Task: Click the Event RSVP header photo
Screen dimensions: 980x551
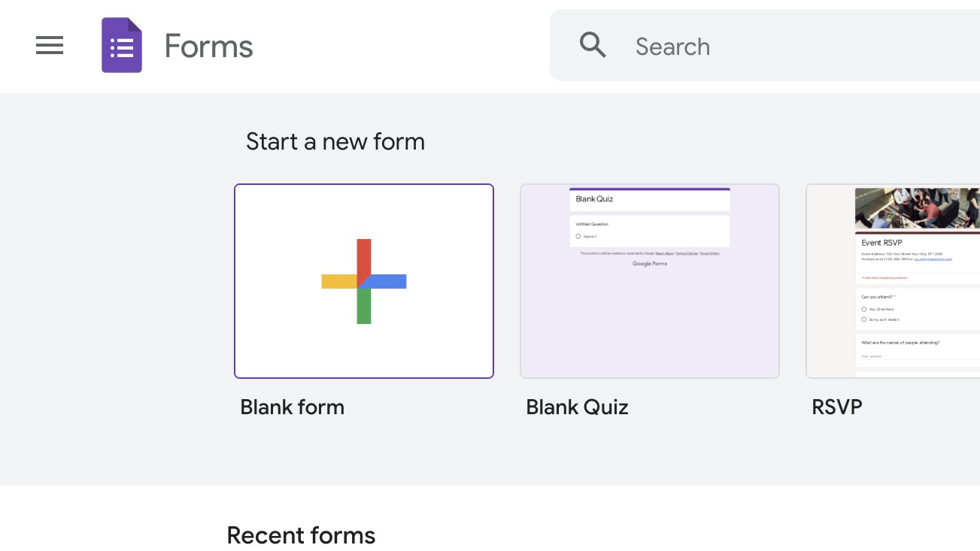Action: click(918, 207)
